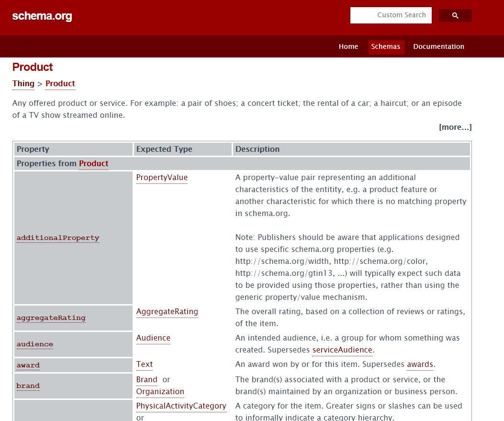504x421 pixels.
Task: Open Product link in 'Properties from' row
Action: point(94,163)
